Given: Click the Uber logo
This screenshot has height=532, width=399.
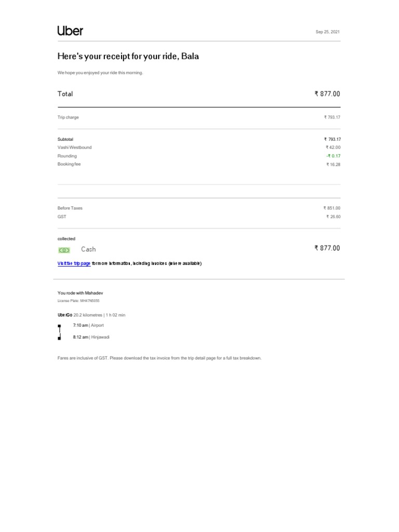Looking at the screenshot, I should pyautogui.click(x=70, y=31).
